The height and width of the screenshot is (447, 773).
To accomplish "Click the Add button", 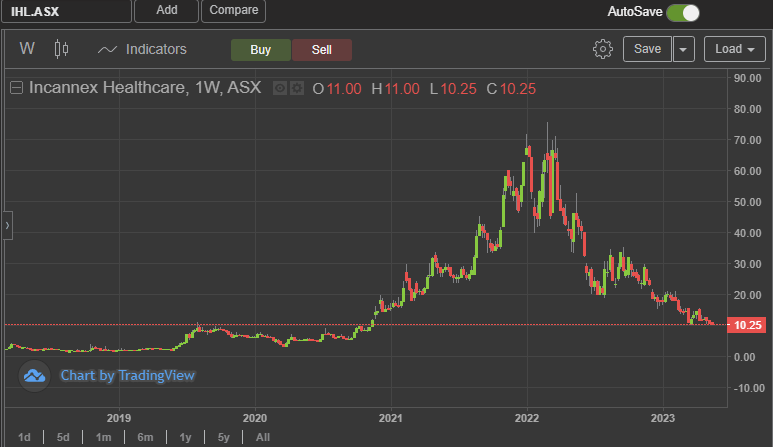I will click(167, 10).
